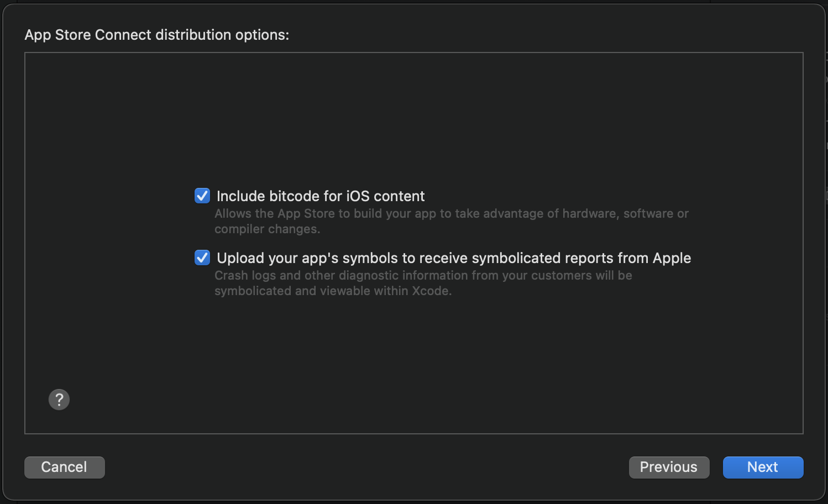Click the word 'Apple' in the symbols label
Image resolution: width=828 pixels, height=504 pixels.
pyautogui.click(x=672, y=258)
